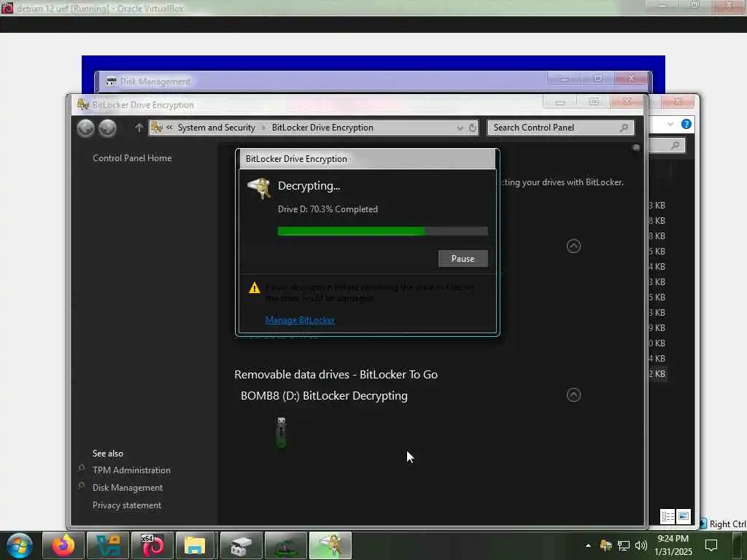Pause the drive D decryption
The height and width of the screenshot is (560, 747).
click(462, 259)
